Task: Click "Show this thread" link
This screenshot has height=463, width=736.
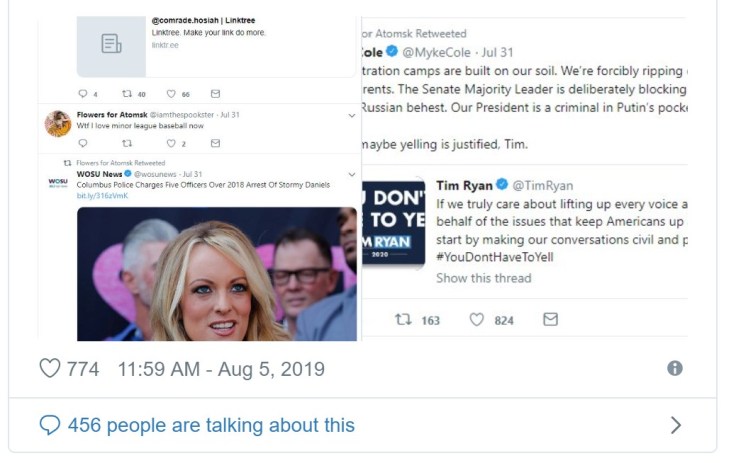Action: coord(483,277)
